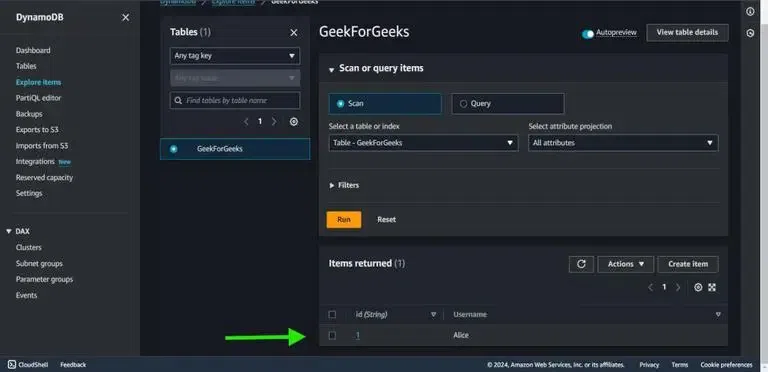The height and width of the screenshot is (372, 768).
Task: Open Cookie preferences in footer
Action: coord(726,365)
